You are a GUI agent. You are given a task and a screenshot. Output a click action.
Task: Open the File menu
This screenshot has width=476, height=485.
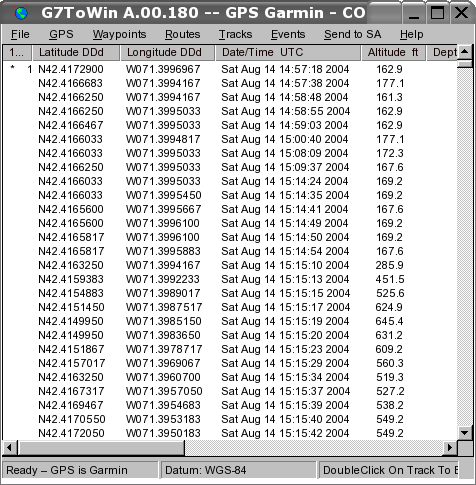[x=20, y=34]
